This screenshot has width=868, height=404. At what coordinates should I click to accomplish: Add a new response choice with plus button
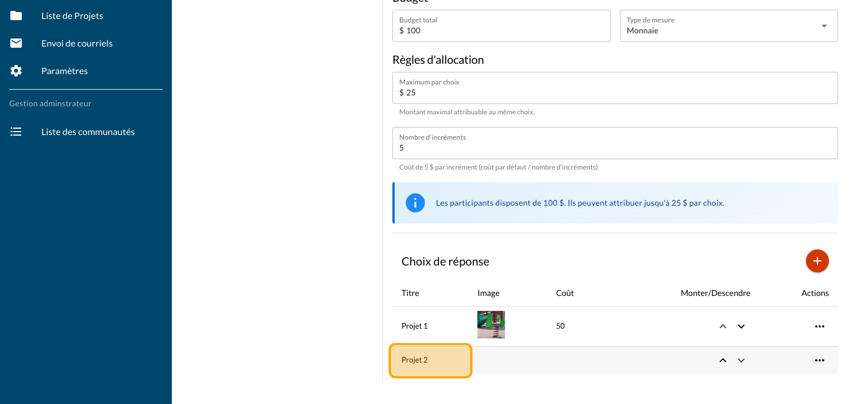[x=817, y=261]
